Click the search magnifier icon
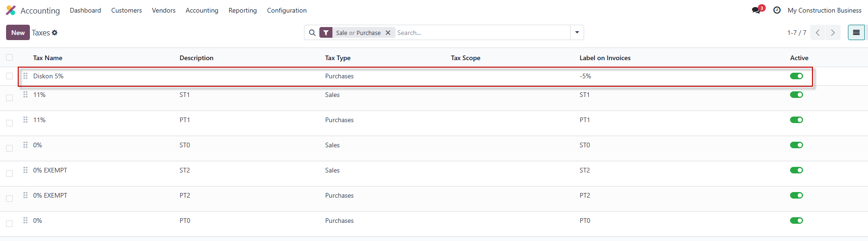868x241 pixels. click(x=312, y=33)
